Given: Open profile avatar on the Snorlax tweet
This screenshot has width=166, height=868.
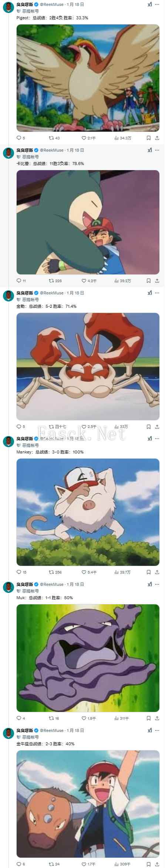Looking at the screenshot, I should point(9,152).
